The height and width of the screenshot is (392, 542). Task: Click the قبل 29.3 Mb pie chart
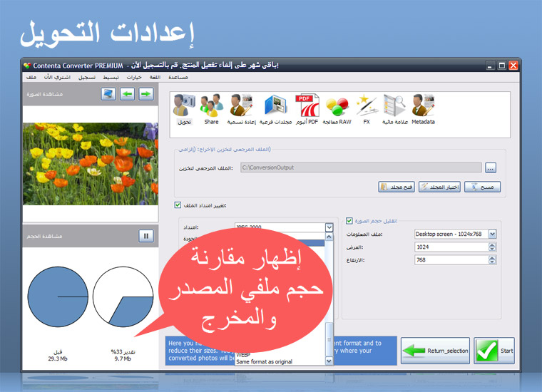click(x=58, y=296)
